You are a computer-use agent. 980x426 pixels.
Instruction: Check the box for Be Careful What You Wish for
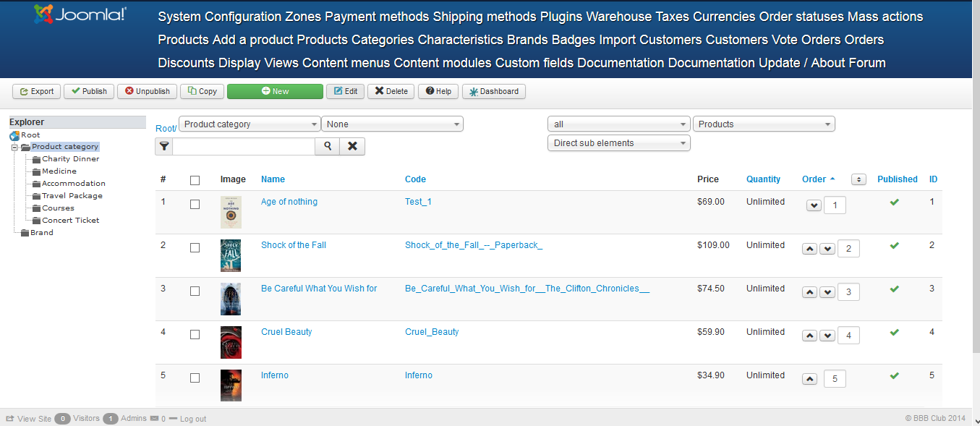[x=195, y=291]
